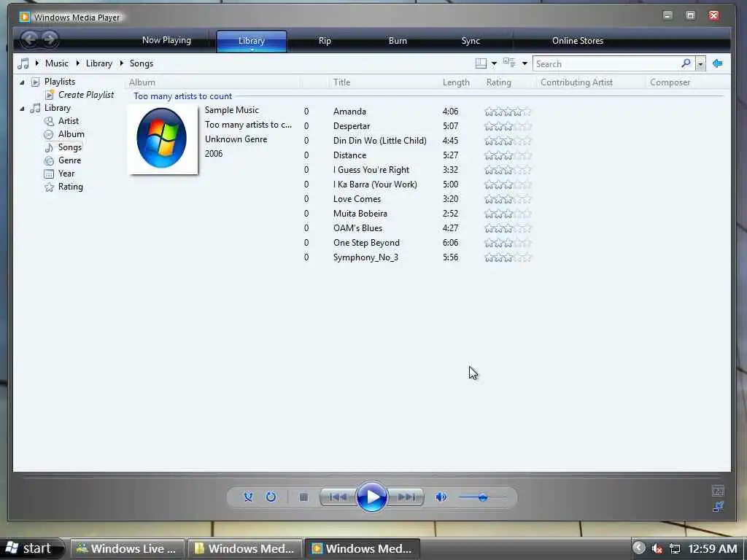Open layout options dropdown arrow
The height and width of the screenshot is (560, 747).
494,63
